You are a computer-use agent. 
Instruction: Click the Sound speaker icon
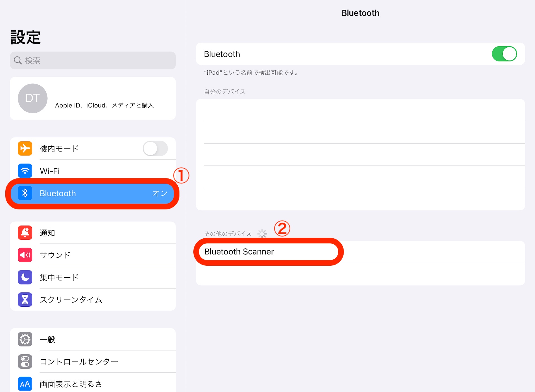[25, 255]
